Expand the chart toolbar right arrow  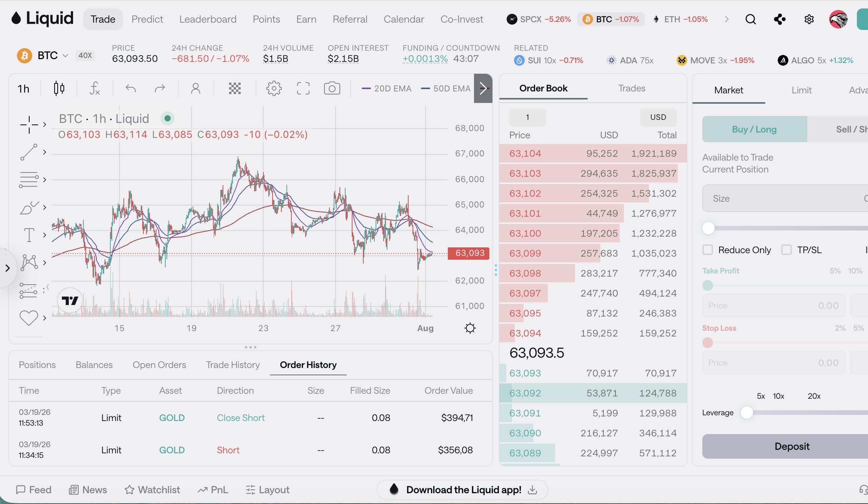click(x=483, y=88)
